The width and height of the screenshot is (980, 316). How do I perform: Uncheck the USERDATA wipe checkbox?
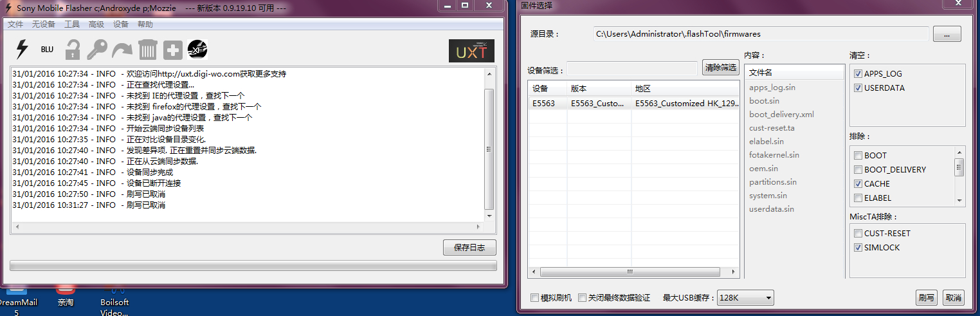[x=858, y=88]
